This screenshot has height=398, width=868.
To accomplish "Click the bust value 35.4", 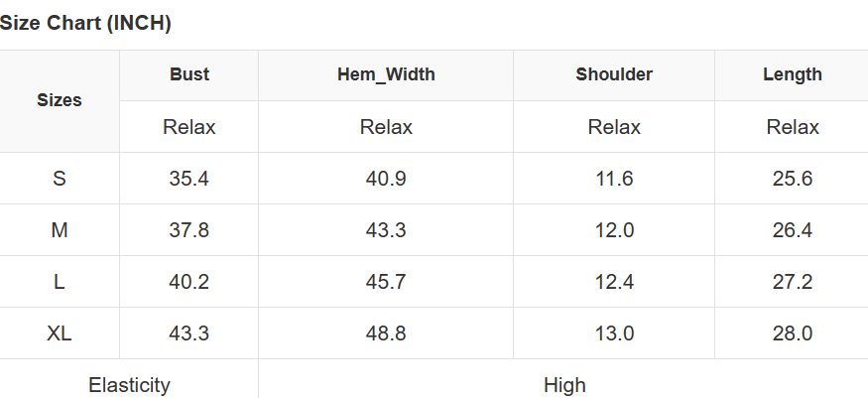I will coord(189,179).
